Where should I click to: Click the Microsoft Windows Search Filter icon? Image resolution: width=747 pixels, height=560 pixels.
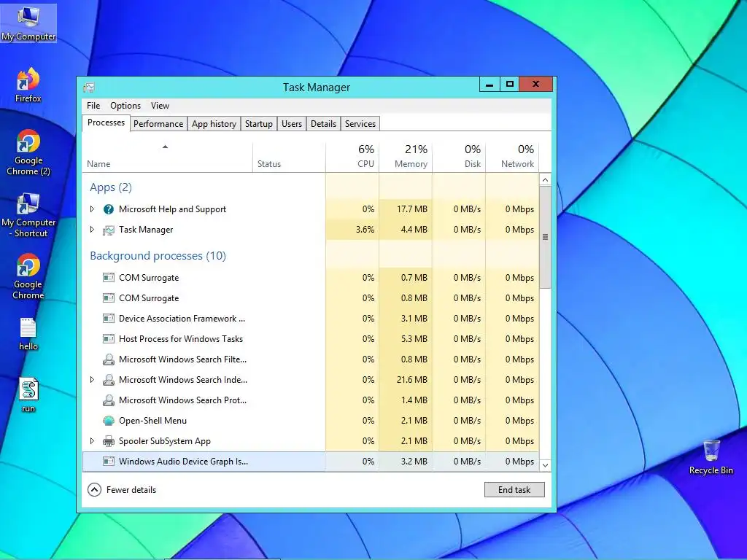tap(109, 359)
